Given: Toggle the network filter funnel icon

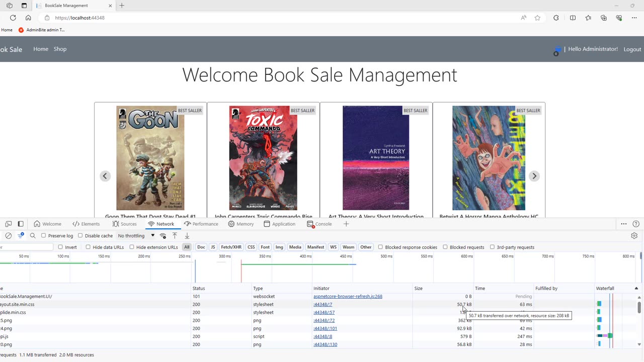Looking at the screenshot, I should click(21, 236).
